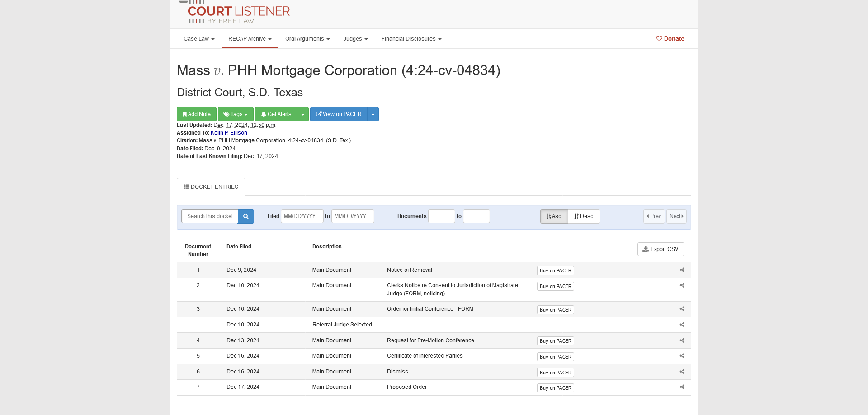Click the search magnifier button
Viewport: 868px width, 415px height.
246,216
